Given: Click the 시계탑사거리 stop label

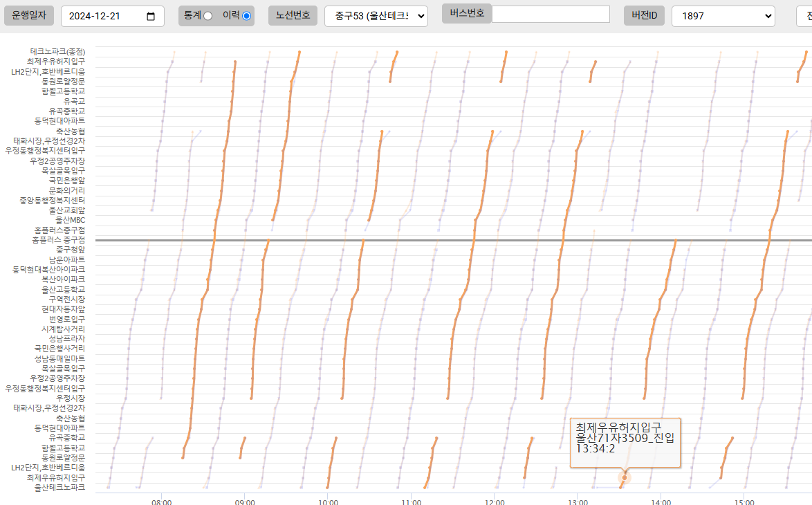Looking at the screenshot, I should pos(63,329).
